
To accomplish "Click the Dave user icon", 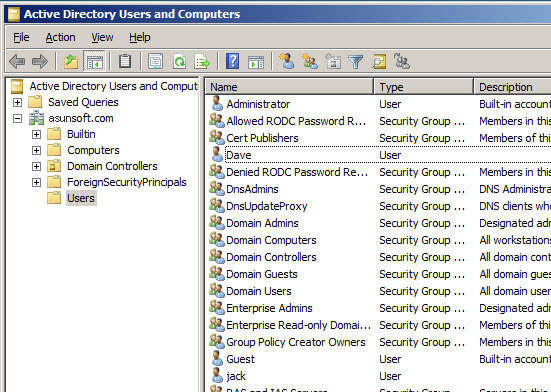I will click(217, 154).
